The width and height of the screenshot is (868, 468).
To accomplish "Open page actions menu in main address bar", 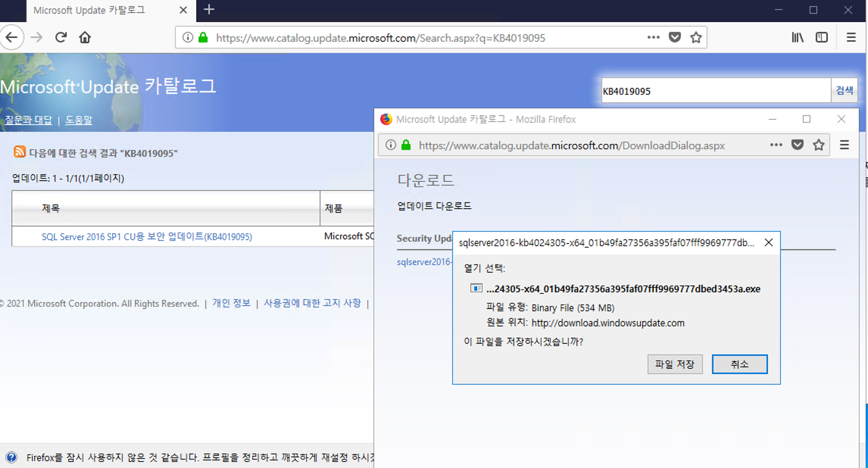I will (x=653, y=37).
